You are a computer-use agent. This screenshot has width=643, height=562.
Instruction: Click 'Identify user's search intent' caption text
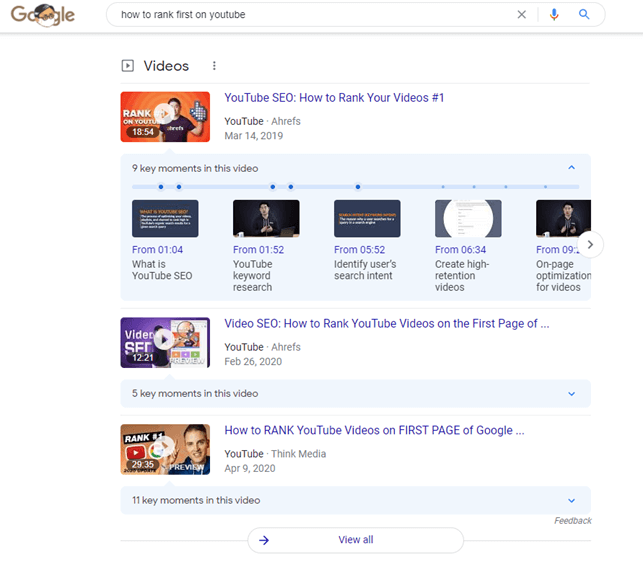point(365,270)
